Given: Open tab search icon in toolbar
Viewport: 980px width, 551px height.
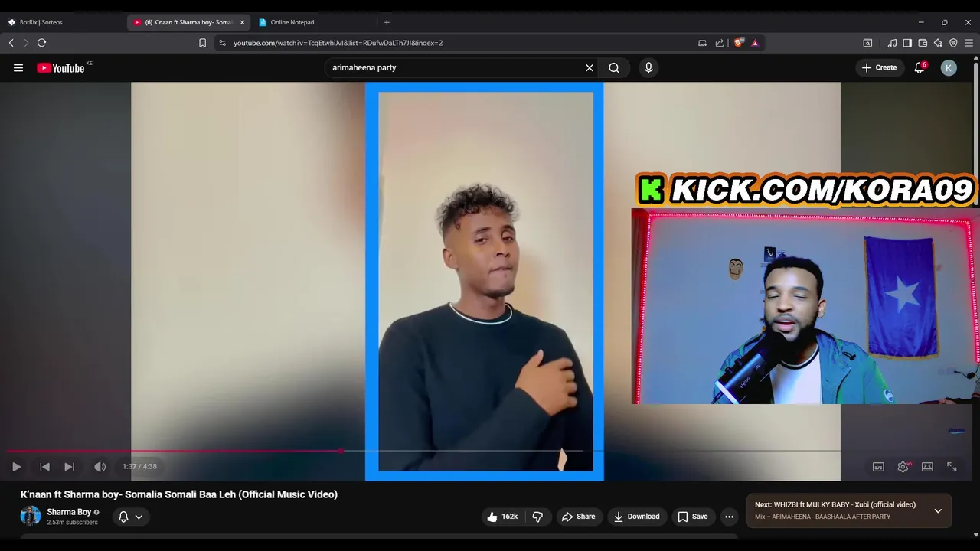Looking at the screenshot, I should (x=867, y=43).
